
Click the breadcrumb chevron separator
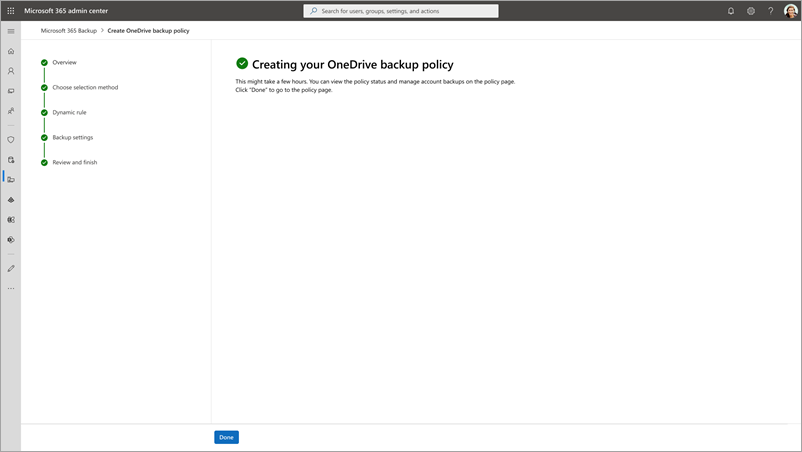click(102, 31)
